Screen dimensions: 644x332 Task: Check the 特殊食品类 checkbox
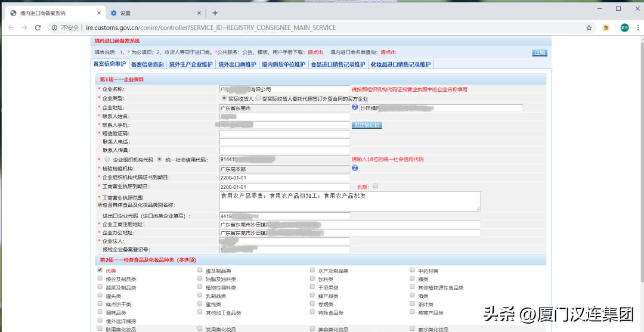312,312
